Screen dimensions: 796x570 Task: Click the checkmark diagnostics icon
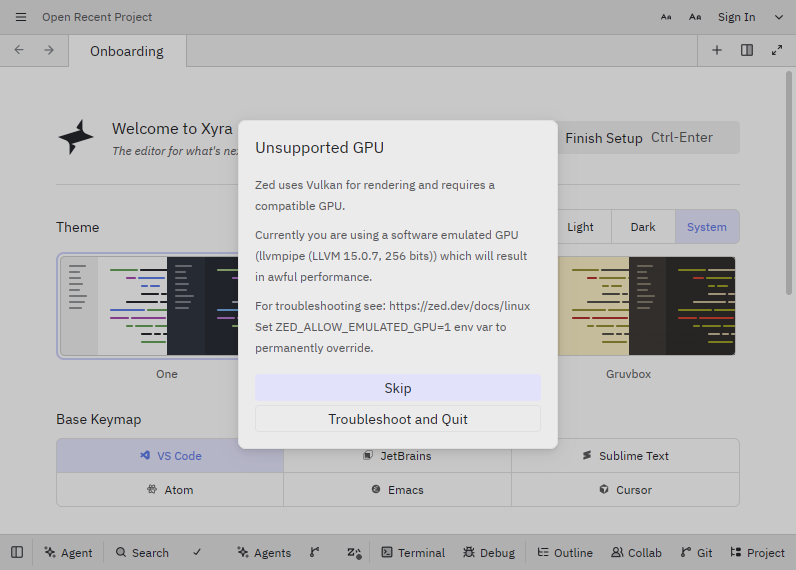[197, 552]
